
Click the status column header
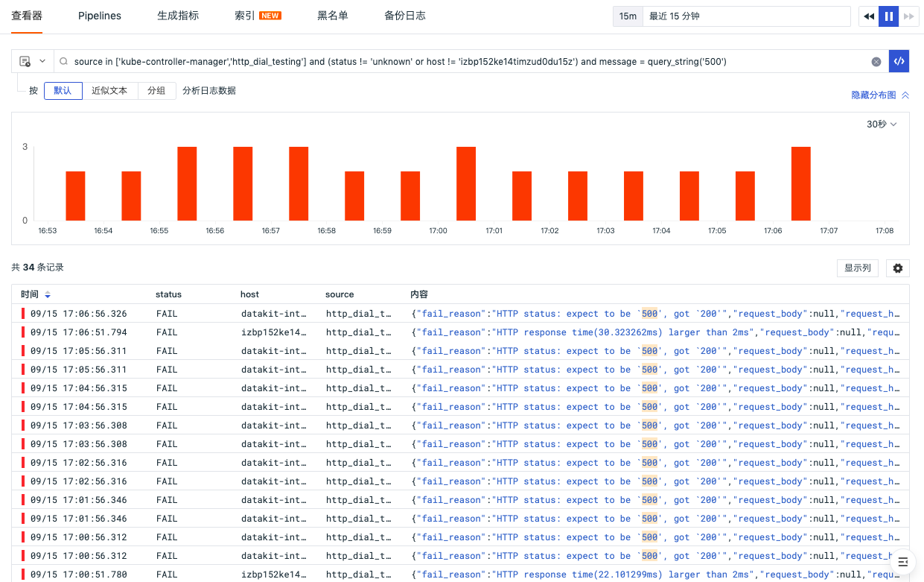[x=168, y=294]
